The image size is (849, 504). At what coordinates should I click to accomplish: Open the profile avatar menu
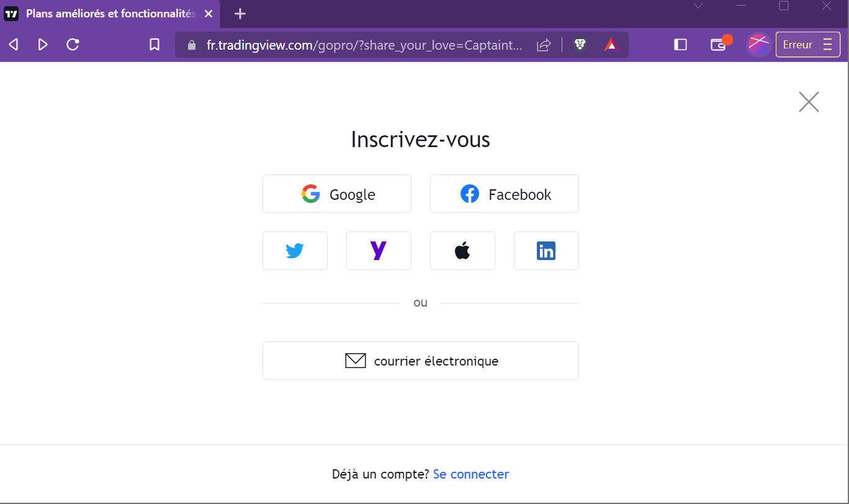point(758,45)
